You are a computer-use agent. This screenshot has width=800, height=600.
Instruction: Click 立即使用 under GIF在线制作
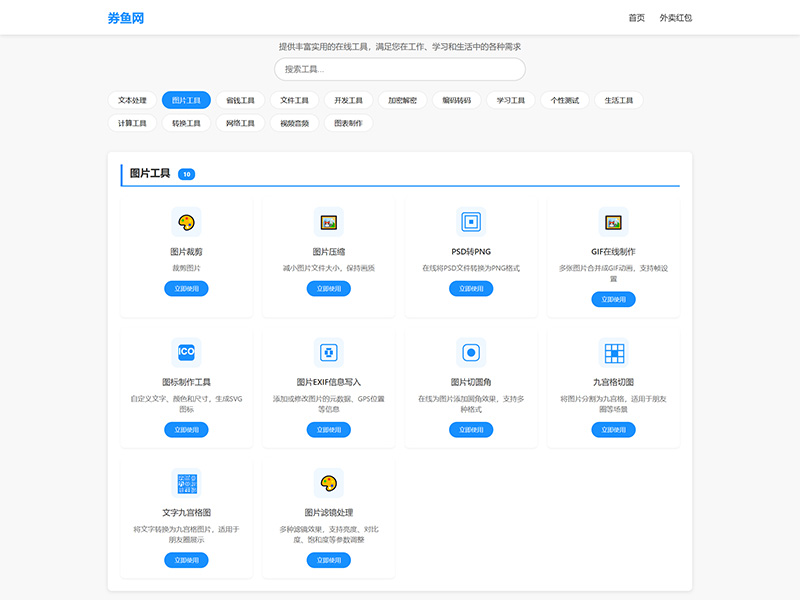pyautogui.click(x=613, y=299)
